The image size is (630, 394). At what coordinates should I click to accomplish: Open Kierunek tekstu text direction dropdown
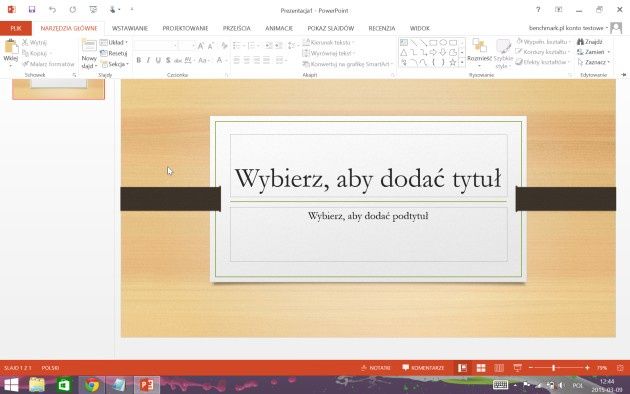(328, 42)
